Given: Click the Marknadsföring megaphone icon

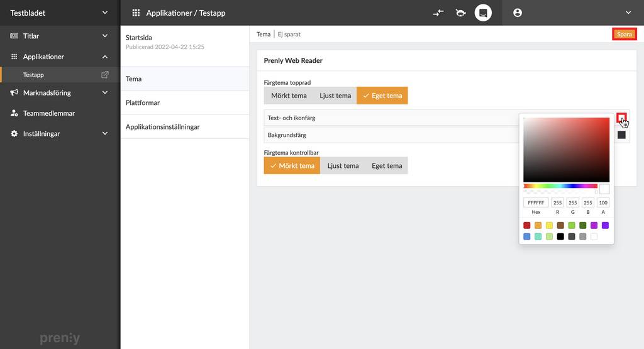Looking at the screenshot, I should click(x=14, y=92).
